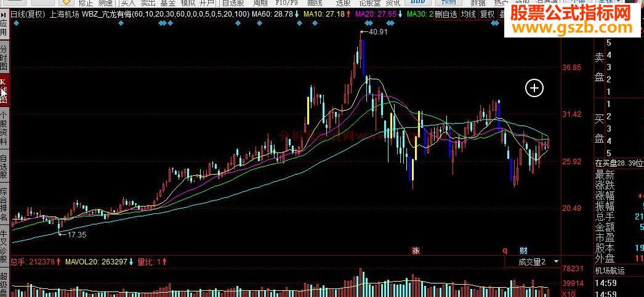This screenshot has height=297, width=644.
Task: Click the 卖盘 label in quote panel
Action: point(599,68)
